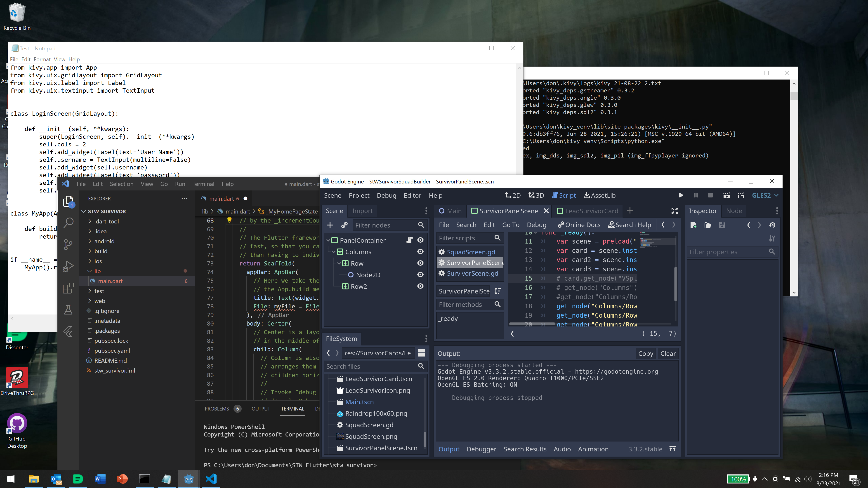The height and width of the screenshot is (488, 868).
Task: Open Inspector history icon
Action: [772, 225]
